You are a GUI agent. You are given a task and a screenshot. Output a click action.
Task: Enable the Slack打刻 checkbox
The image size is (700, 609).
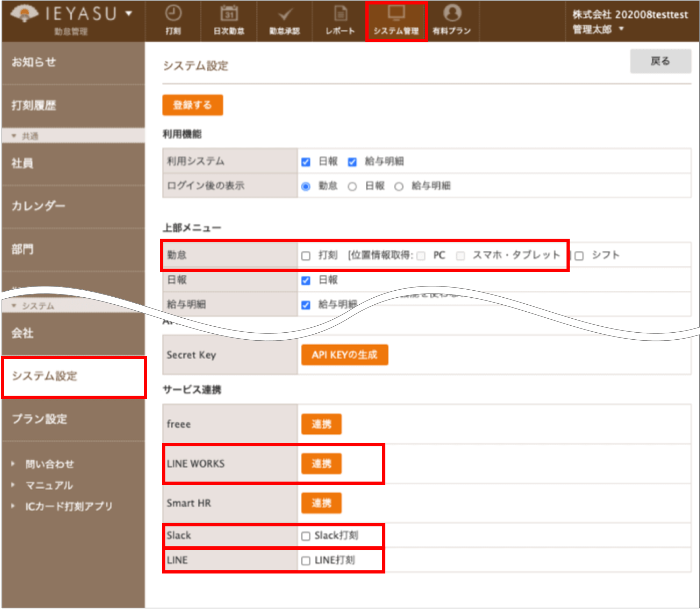pos(306,536)
